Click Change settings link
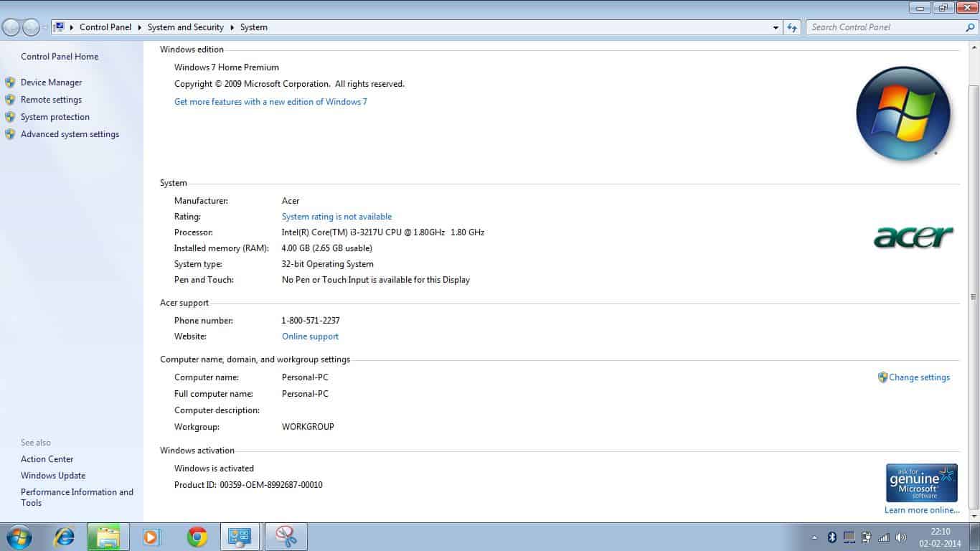The height and width of the screenshot is (551, 980). (x=920, y=377)
